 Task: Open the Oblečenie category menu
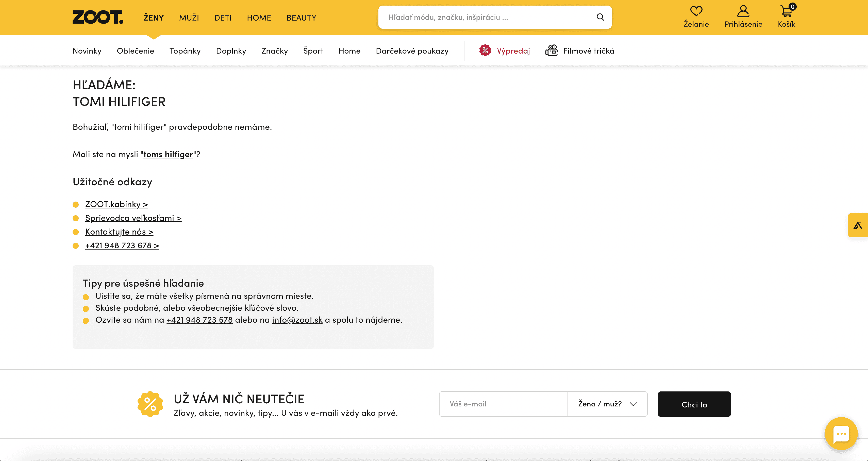click(x=135, y=51)
